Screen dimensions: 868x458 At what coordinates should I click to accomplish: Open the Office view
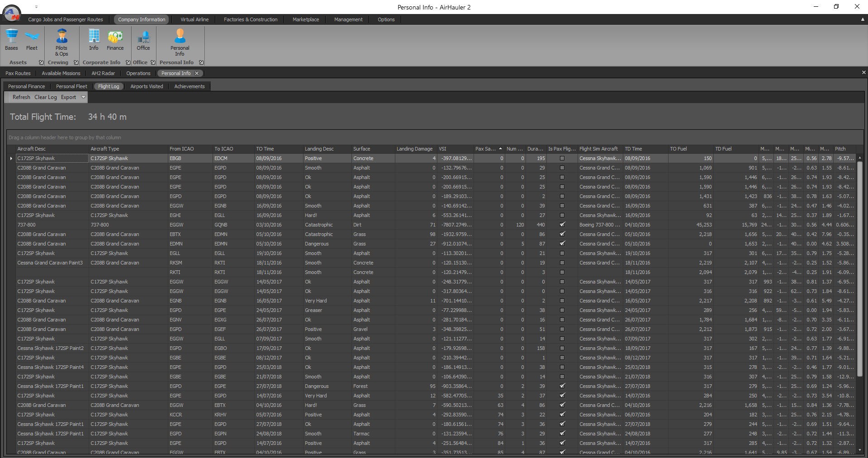pos(143,41)
